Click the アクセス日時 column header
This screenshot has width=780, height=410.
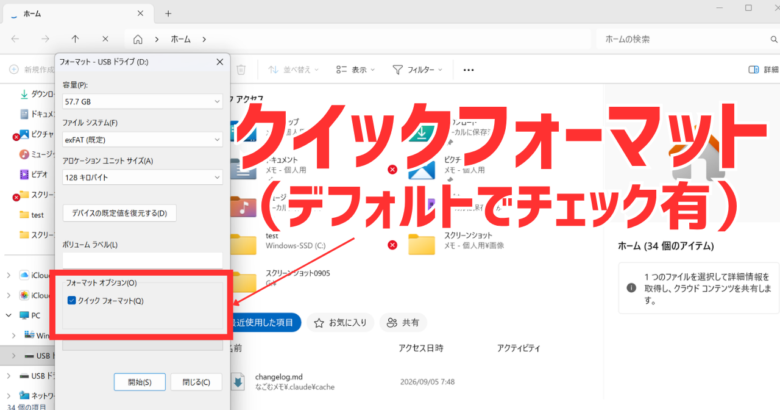click(421, 348)
